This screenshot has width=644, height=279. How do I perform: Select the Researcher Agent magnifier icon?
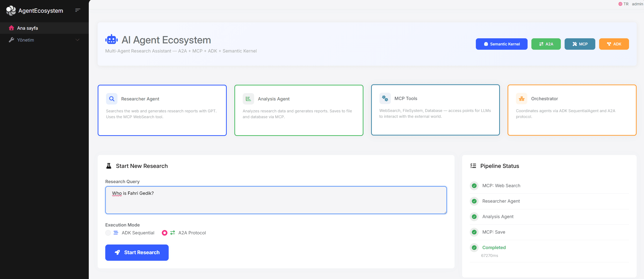tap(112, 99)
